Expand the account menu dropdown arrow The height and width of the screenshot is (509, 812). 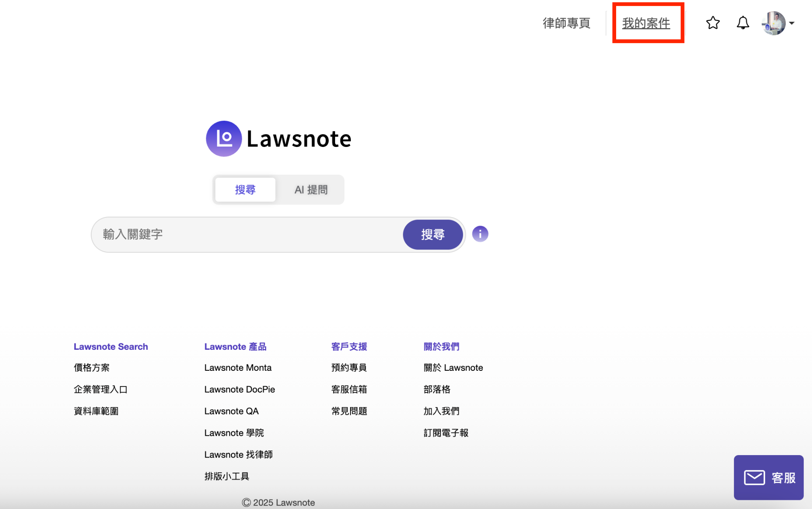[x=792, y=23]
